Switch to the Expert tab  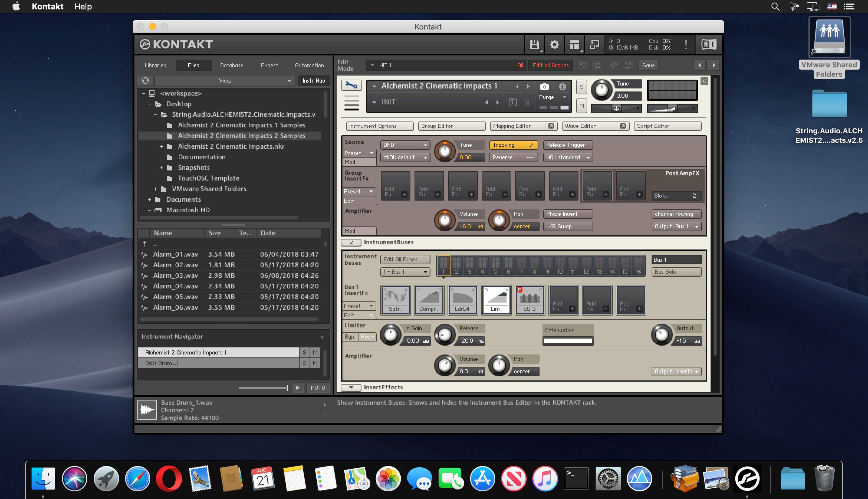(x=269, y=65)
